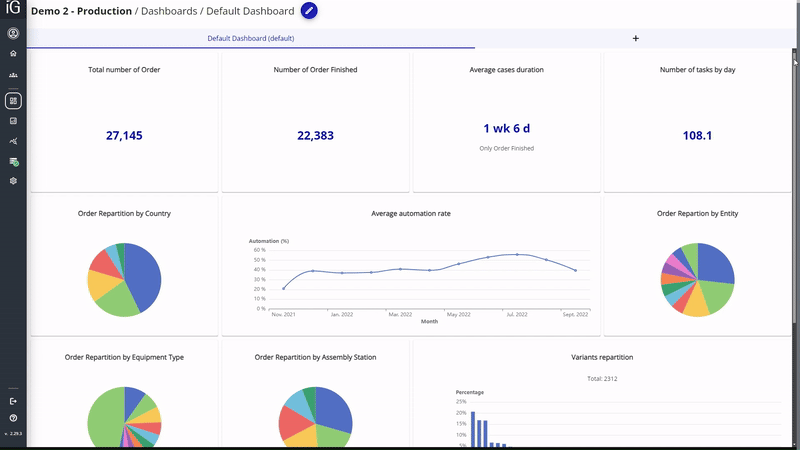
Task: Open the users group icon in sidebar
Action: 13,75
